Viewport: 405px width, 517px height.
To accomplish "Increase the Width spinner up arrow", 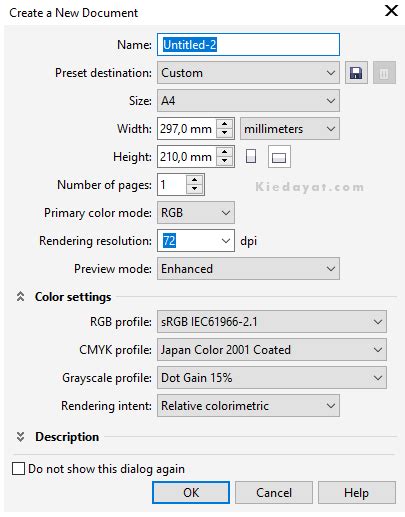I will point(224,124).
